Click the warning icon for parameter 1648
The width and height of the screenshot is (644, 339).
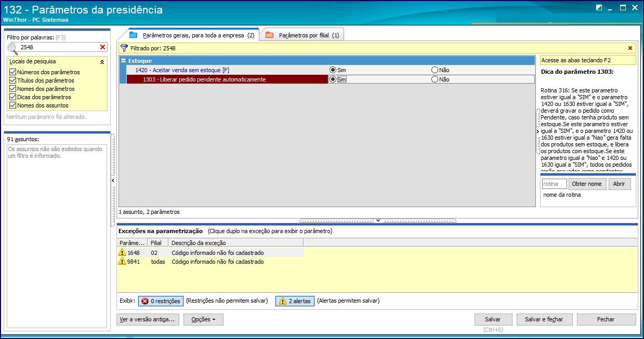pos(122,252)
